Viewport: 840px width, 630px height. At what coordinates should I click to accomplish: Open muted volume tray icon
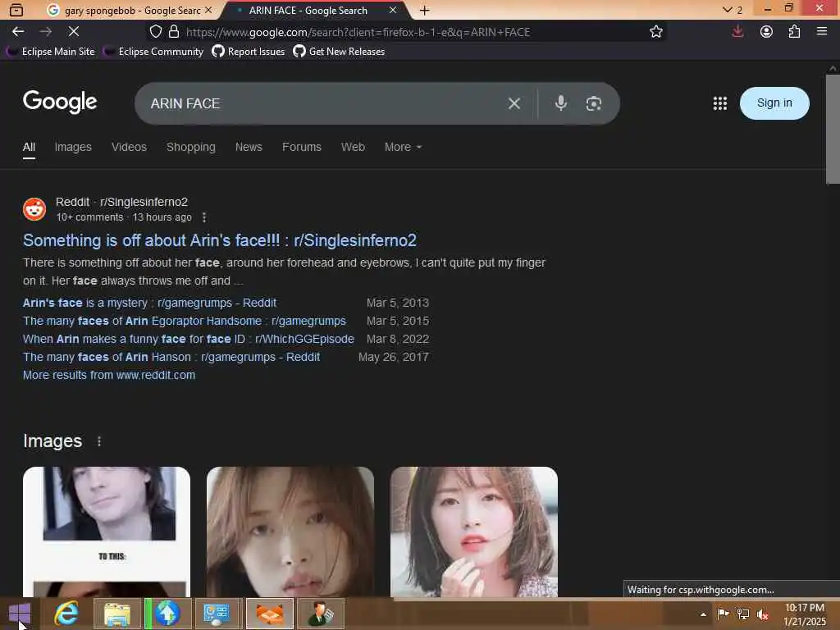(762, 614)
